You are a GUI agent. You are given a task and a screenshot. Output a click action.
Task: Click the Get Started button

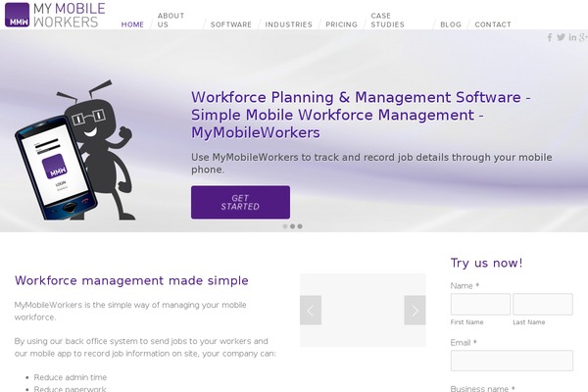tap(240, 202)
